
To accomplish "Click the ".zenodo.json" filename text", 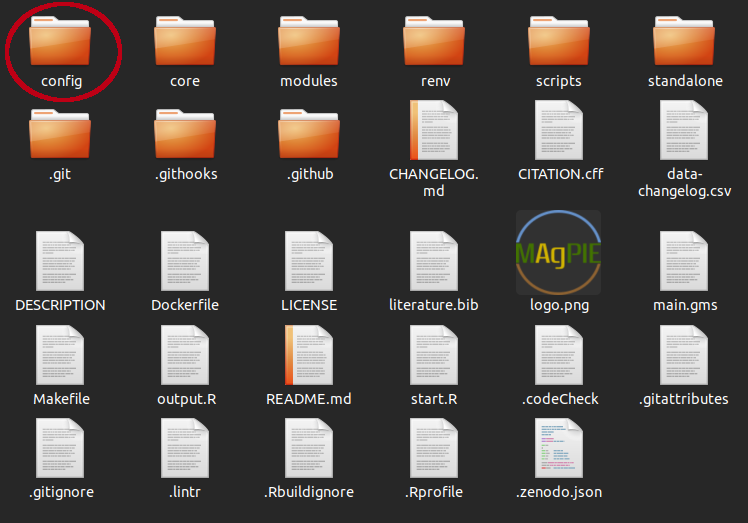I will (x=559, y=492).
